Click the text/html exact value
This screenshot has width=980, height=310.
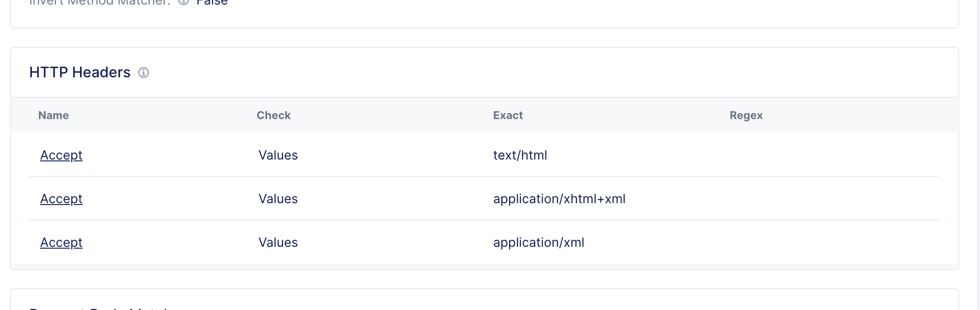coord(520,155)
